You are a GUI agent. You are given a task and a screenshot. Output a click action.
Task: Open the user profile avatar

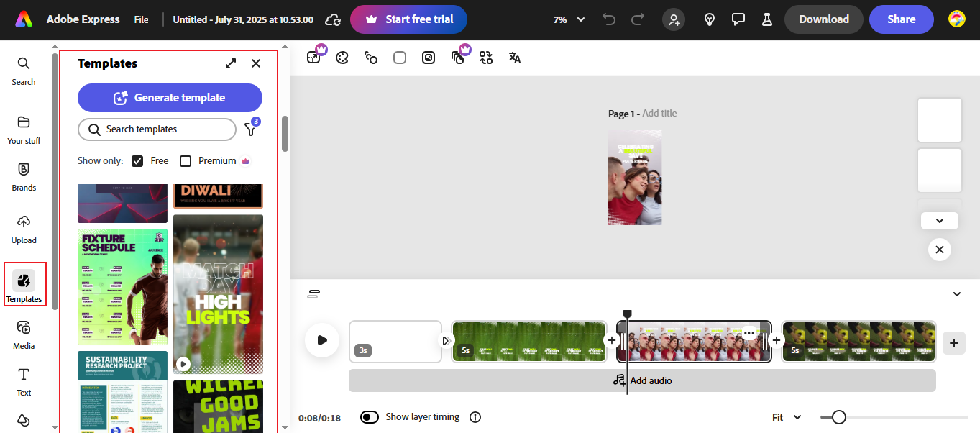pos(956,19)
